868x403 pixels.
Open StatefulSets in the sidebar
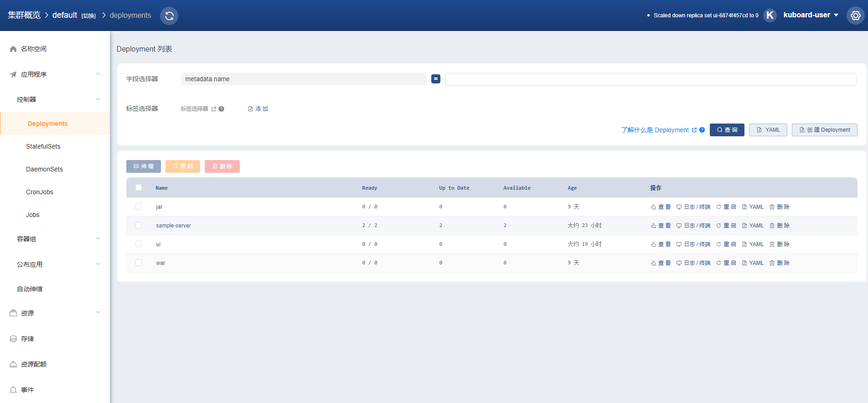[43, 146]
